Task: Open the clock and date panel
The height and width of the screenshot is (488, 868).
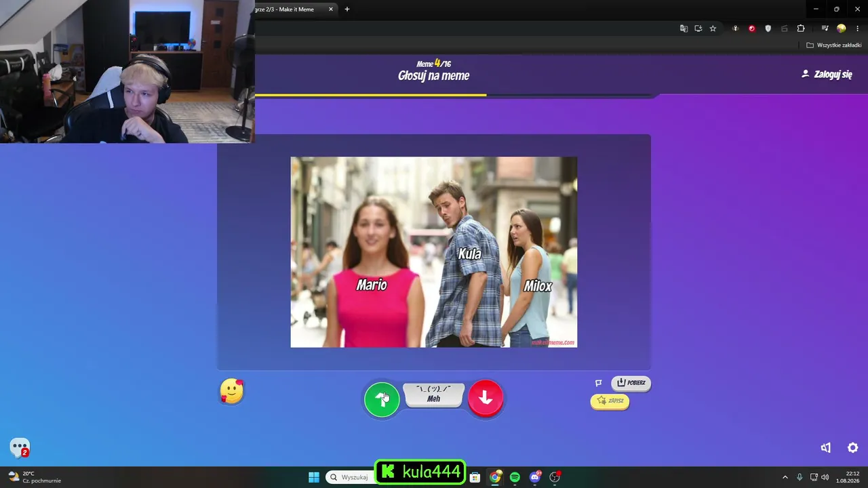Action: pos(848,477)
